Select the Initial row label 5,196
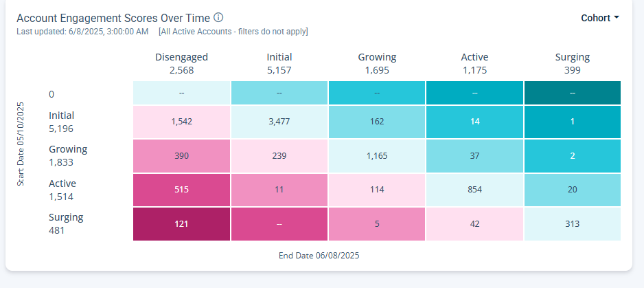 (61, 122)
